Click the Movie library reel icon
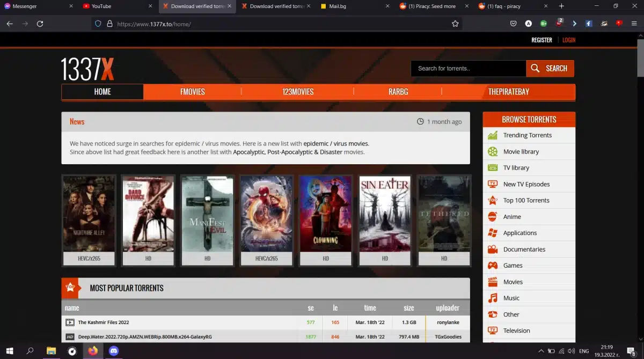644x359 pixels. click(x=492, y=151)
